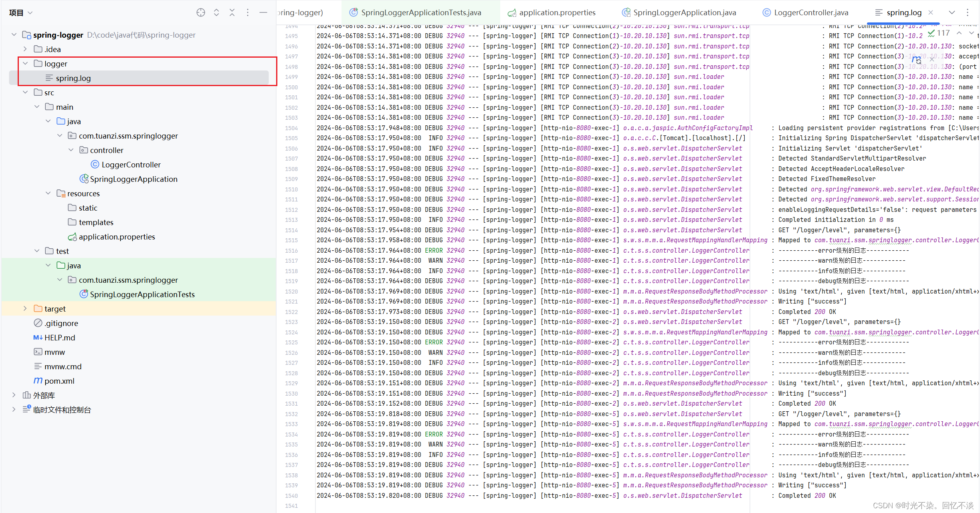Click the Collapse All icon in project panel

click(232, 12)
